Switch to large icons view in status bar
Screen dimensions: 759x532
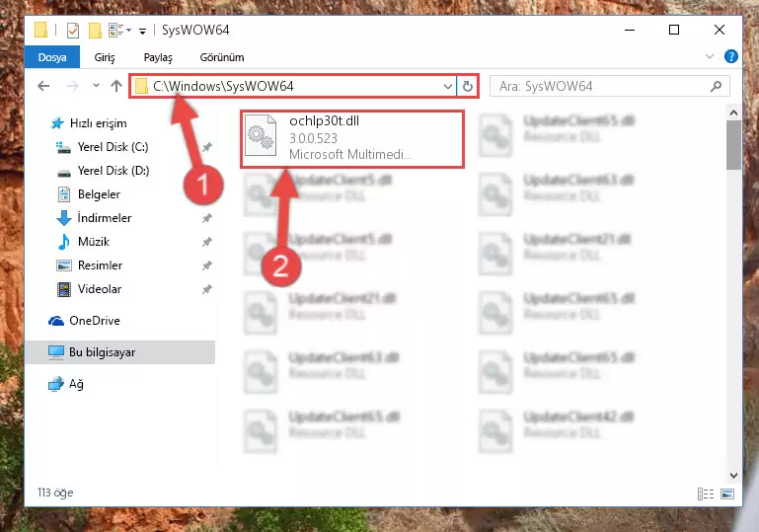pyautogui.click(x=727, y=494)
